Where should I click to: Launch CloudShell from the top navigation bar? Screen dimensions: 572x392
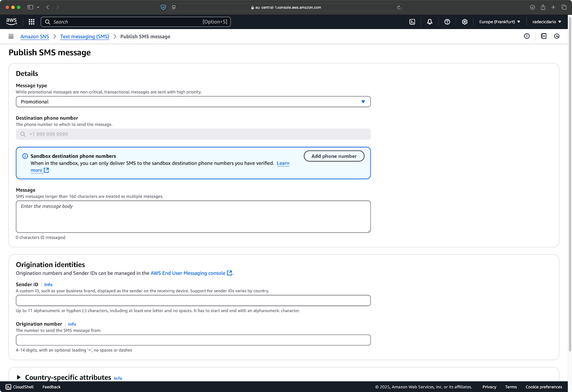pyautogui.click(x=412, y=22)
